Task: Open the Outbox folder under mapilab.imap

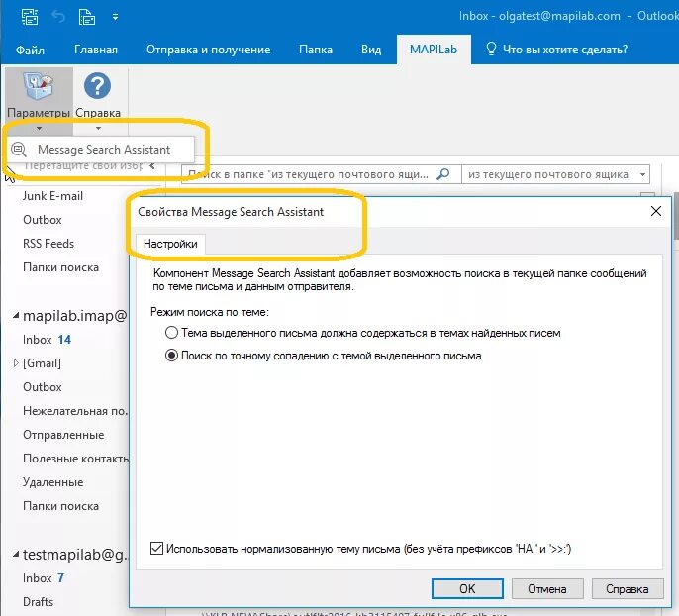Action: (43, 387)
